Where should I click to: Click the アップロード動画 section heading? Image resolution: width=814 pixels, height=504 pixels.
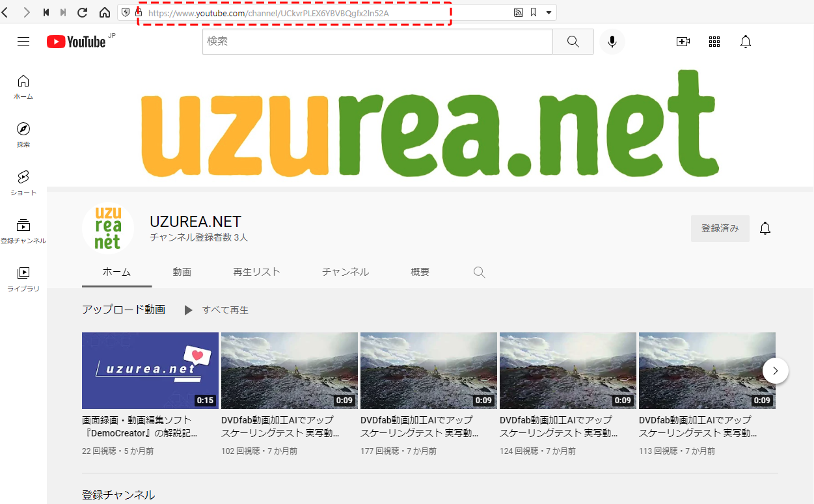(x=124, y=310)
